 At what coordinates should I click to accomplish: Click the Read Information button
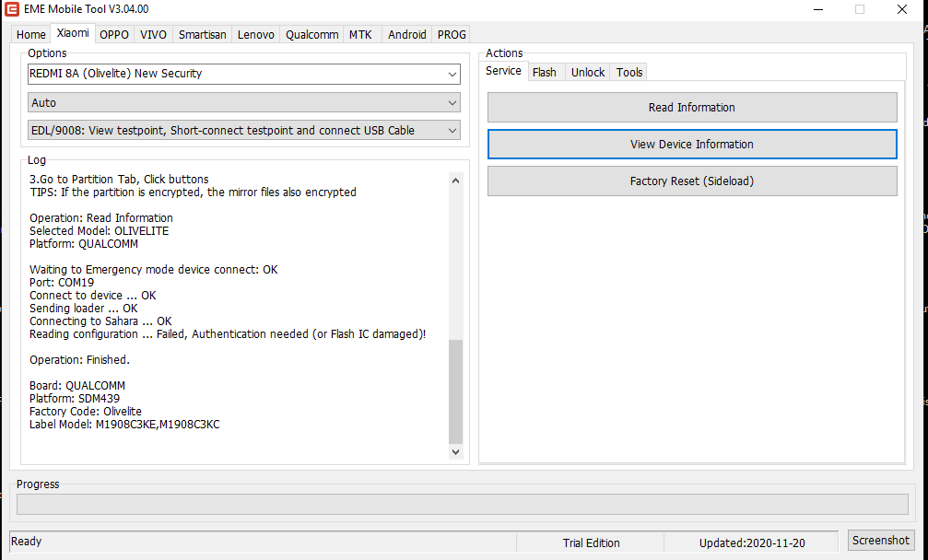coord(692,107)
